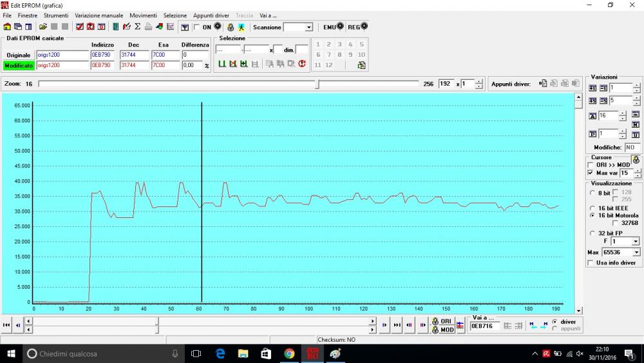Click the padlock icon beside the running-man icon
The height and width of the screenshot is (363, 644).
[x=231, y=27]
